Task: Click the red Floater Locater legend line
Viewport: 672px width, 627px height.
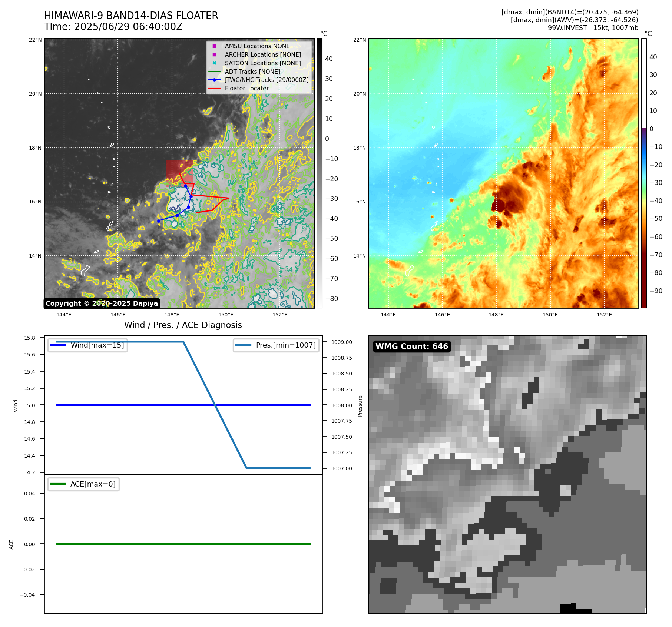Action: [x=215, y=88]
